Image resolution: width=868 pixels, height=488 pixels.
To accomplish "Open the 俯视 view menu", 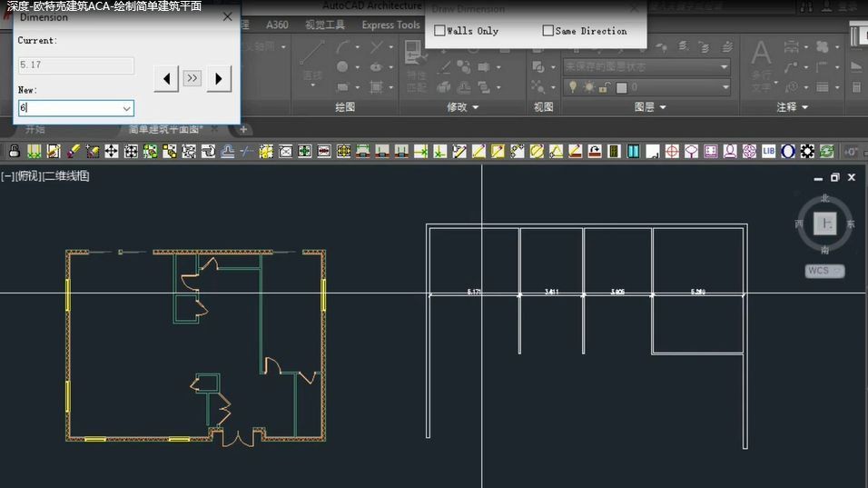I will 28,176.
